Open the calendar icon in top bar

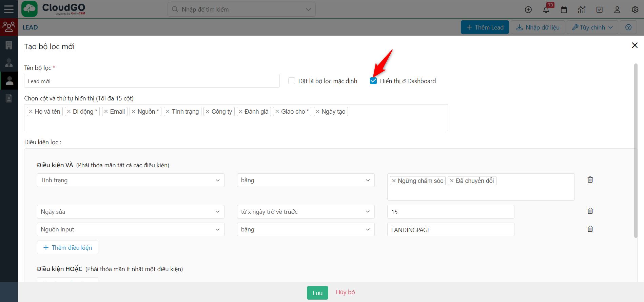pos(564,10)
